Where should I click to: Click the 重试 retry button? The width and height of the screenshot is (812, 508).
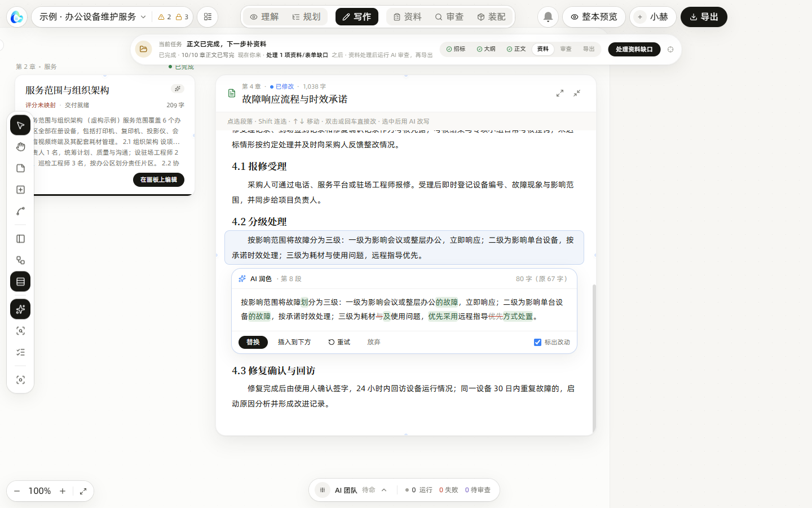(x=339, y=342)
